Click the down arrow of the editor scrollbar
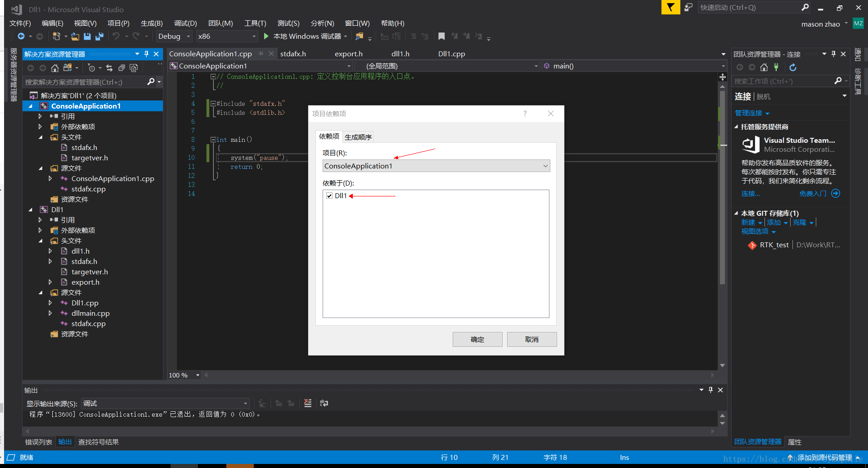This screenshot has width=868, height=468. click(722, 365)
